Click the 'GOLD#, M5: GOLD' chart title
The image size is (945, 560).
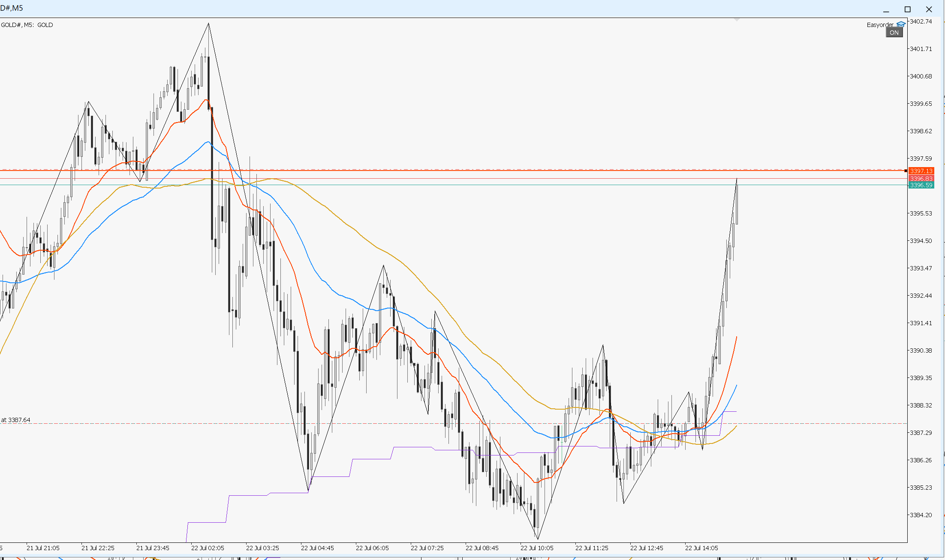27,25
